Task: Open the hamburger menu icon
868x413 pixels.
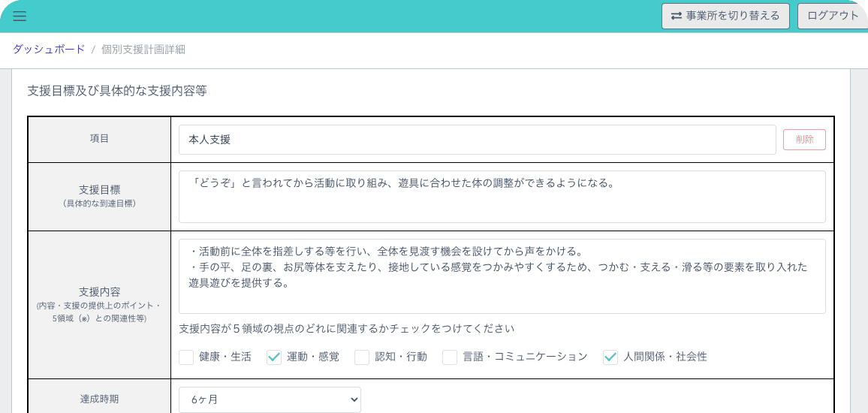Action: pyautogui.click(x=20, y=16)
